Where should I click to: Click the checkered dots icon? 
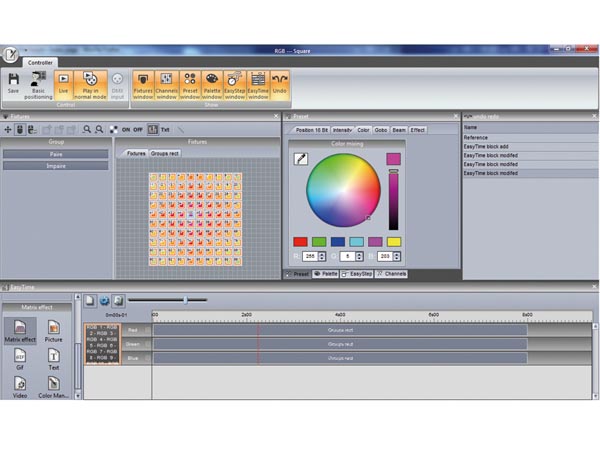click(x=114, y=130)
